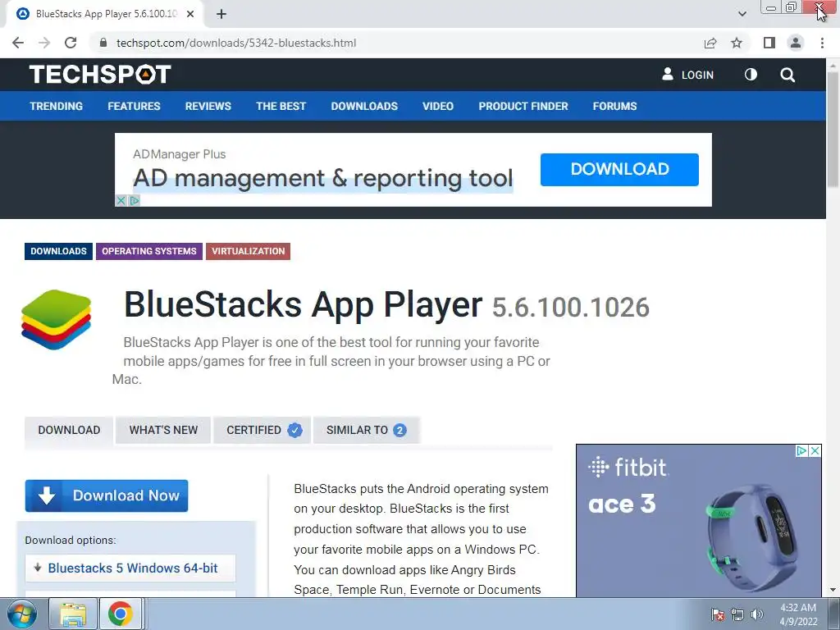Reload the page with the refresh icon
This screenshot has height=630, width=840.
(x=71, y=43)
